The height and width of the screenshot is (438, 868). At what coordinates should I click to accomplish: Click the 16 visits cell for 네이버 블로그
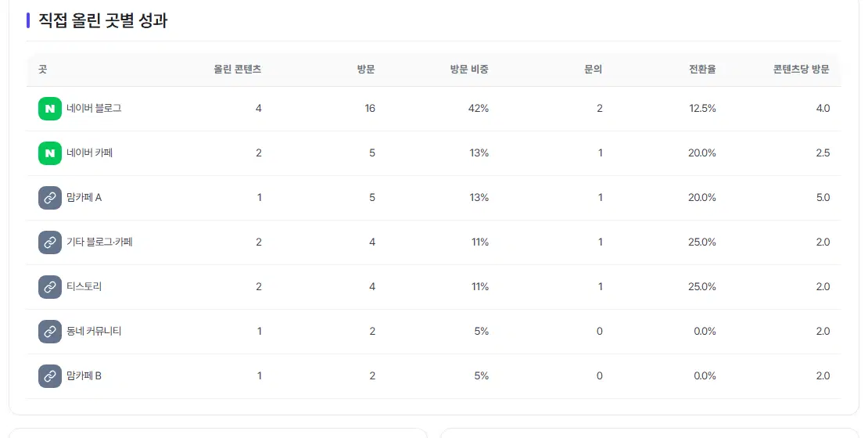(370, 109)
